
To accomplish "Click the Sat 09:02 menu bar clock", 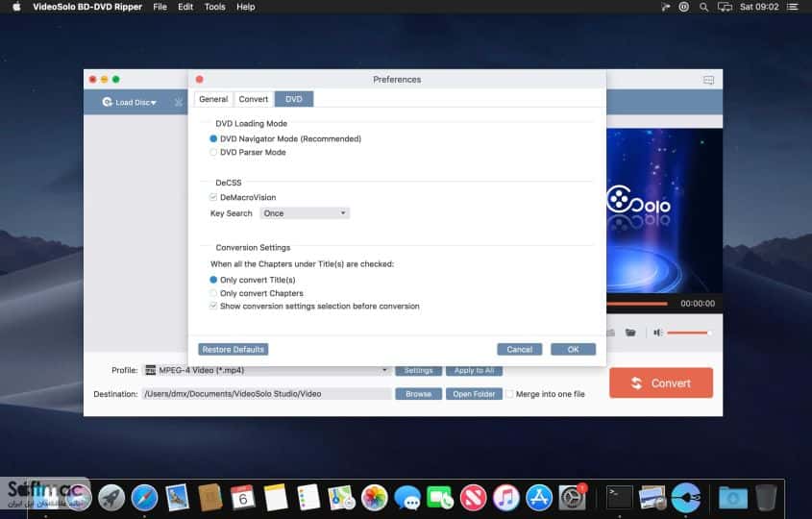I will (759, 7).
